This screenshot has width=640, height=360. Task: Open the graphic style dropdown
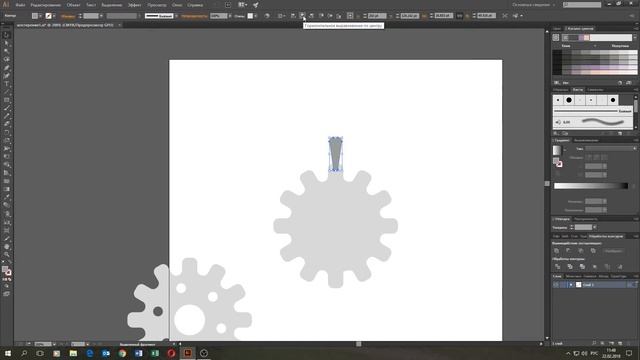point(256,16)
